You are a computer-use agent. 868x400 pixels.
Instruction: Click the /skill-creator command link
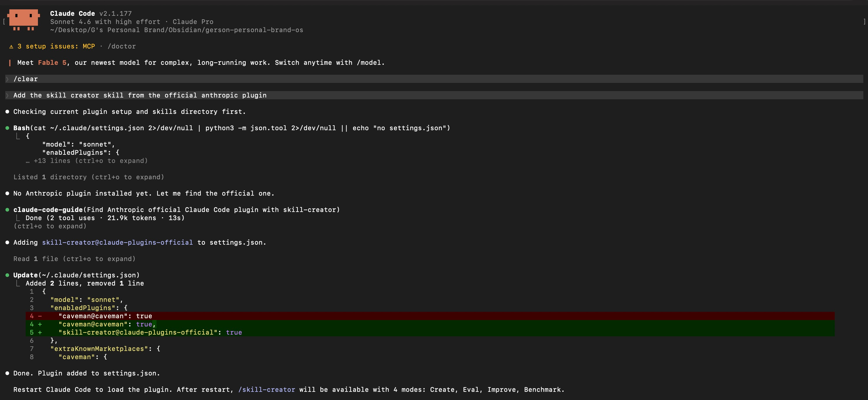pos(266,389)
